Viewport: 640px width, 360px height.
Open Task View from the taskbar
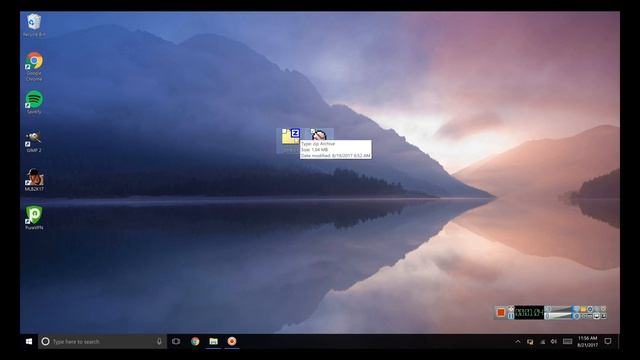pos(176,341)
